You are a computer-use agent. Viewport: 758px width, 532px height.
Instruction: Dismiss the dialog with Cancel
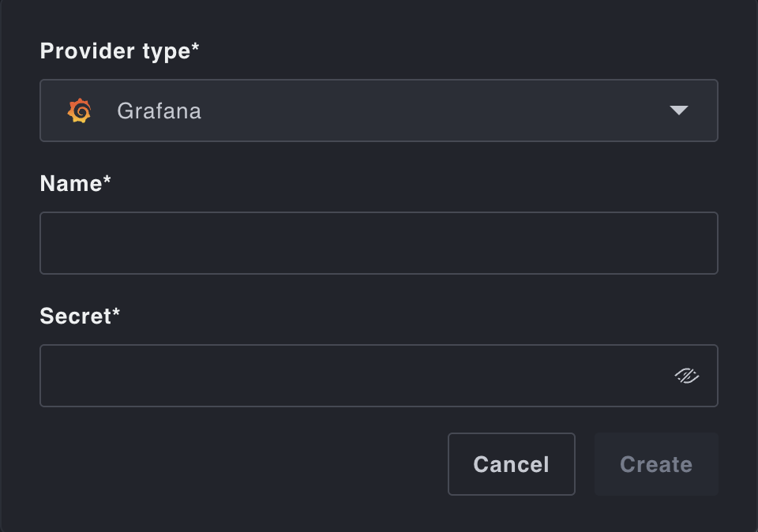click(x=511, y=464)
